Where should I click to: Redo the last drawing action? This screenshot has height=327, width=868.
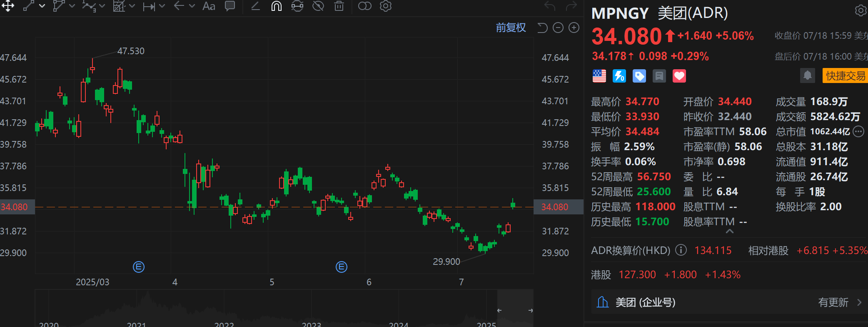[571, 6]
